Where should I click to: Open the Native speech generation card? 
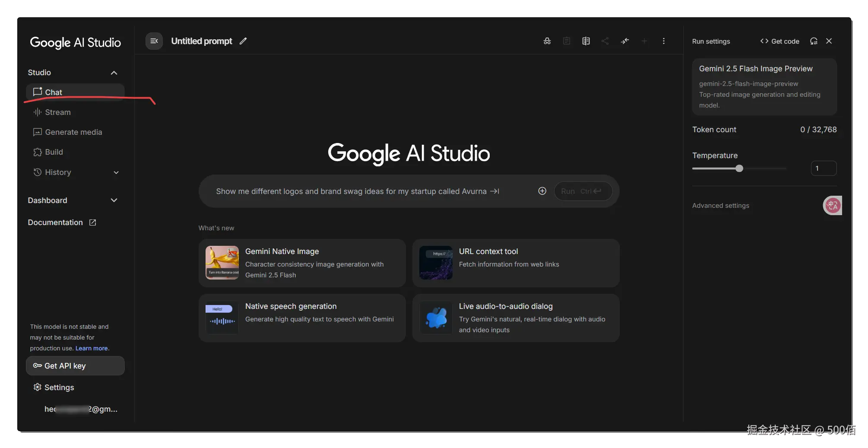pyautogui.click(x=302, y=318)
